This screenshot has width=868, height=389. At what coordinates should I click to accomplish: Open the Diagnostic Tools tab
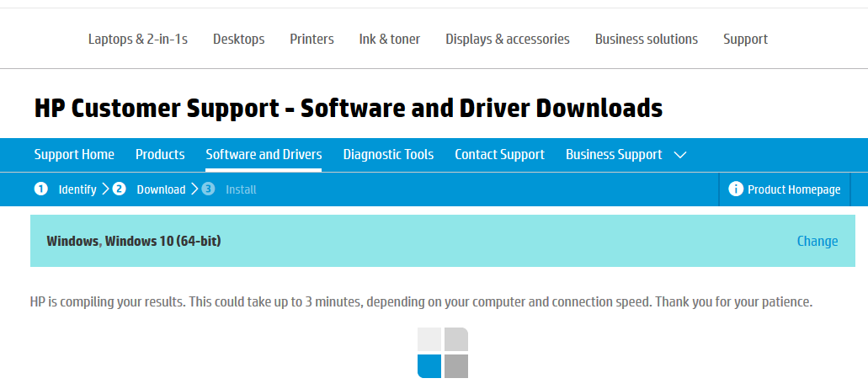coord(388,154)
